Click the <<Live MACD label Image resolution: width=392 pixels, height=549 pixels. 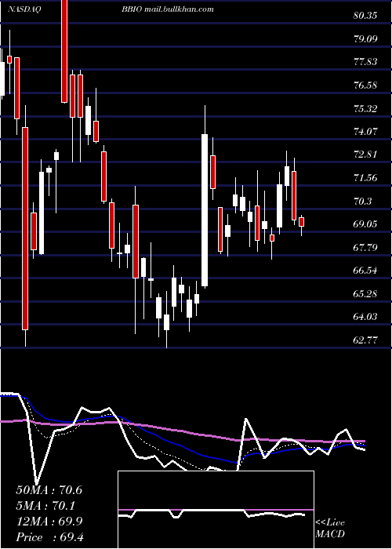[330, 529]
